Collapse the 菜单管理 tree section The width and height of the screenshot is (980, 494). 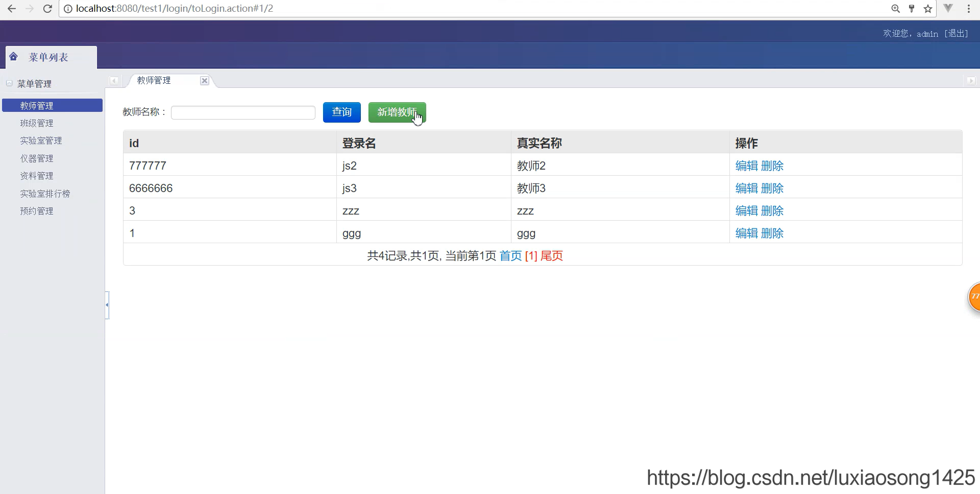coord(9,83)
